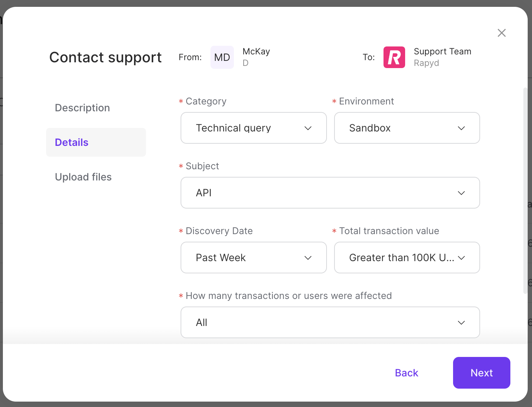The height and width of the screenshot is (407, 532).
Task: Click the vertical scrollbar on the right
Action: [524, 191]
